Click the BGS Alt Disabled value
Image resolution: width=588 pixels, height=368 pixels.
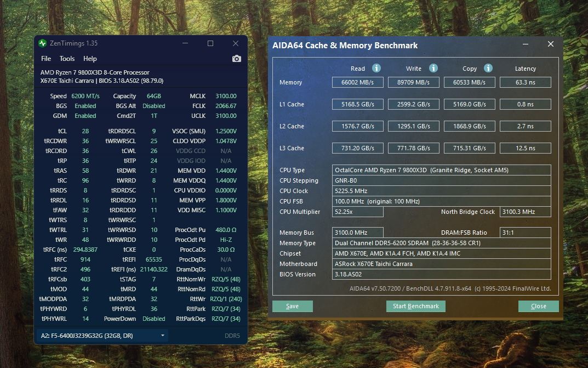point(154,106)
